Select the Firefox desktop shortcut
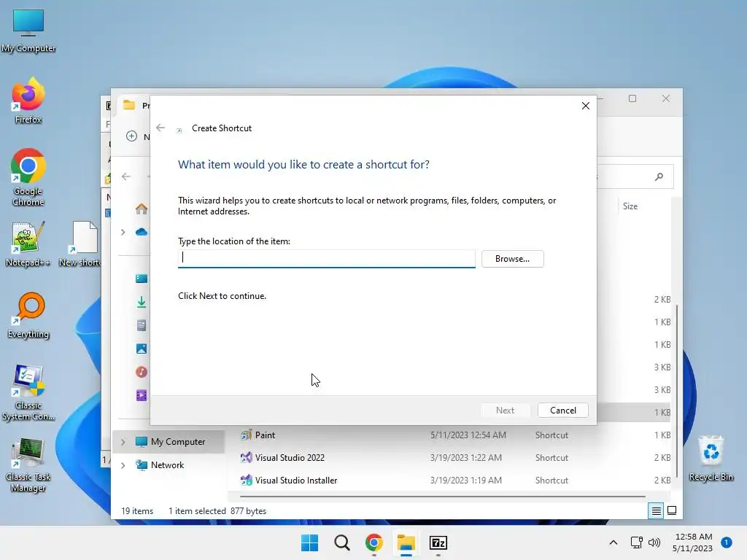 (28, 101)
